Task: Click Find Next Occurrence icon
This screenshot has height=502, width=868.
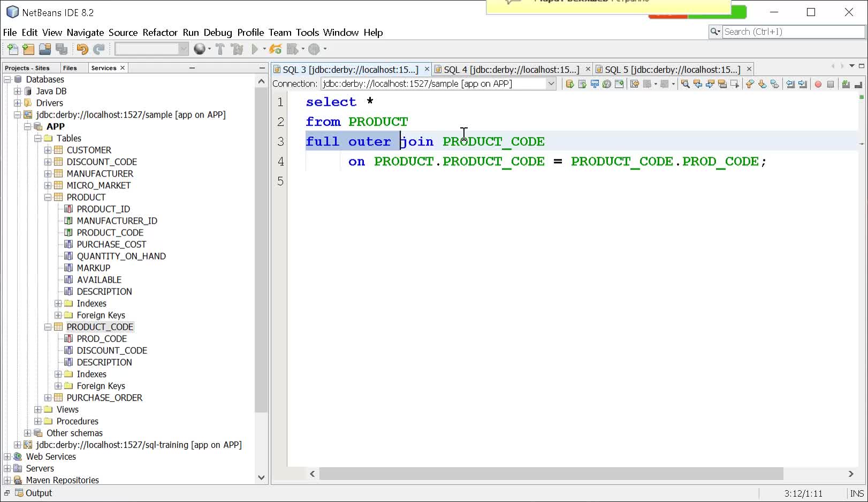Action: [x=710, y=84]
